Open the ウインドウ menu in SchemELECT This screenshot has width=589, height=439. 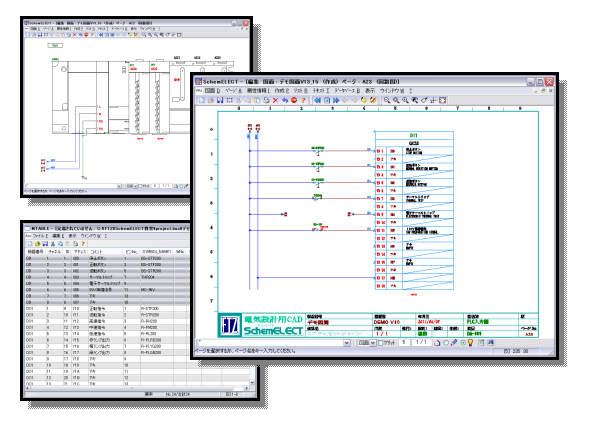click(x=392, y=91)
